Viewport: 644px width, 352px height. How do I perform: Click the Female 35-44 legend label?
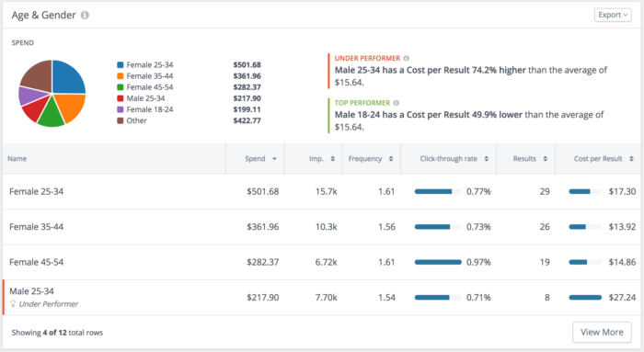[x=149, y=76]
